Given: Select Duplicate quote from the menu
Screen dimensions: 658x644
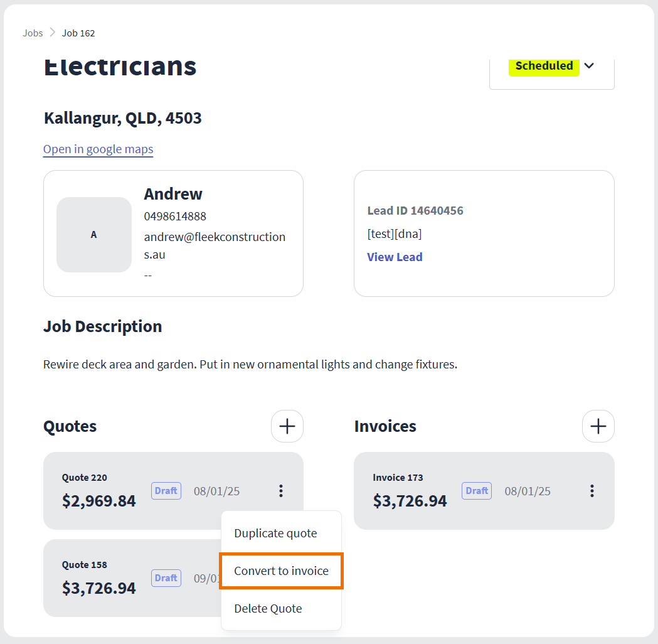Looking at the screenshot, I should [275, 534].
